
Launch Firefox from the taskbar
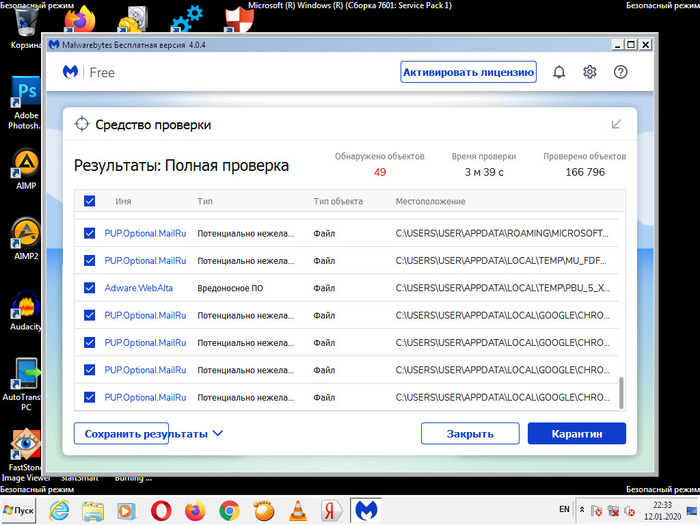(x=195, y=510)
